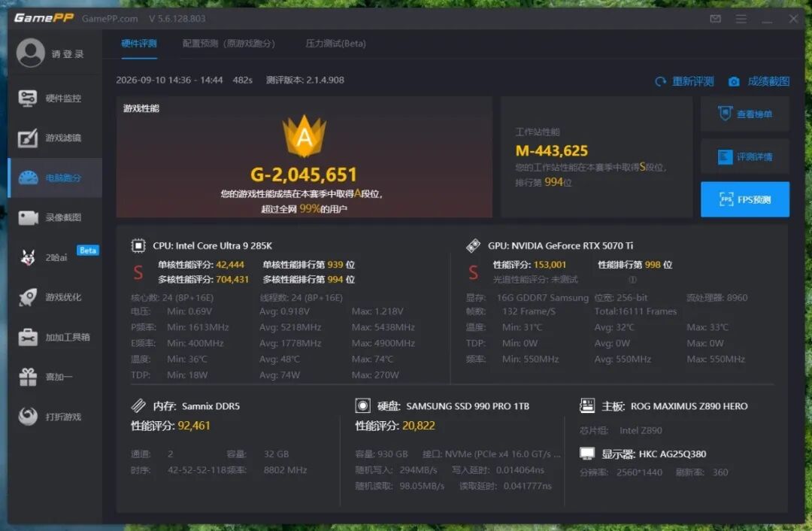The height and width of the screenshot is (531, 812).
Task: Click the Samnix DDR5 memory name
Action: [x=211, y=406]
